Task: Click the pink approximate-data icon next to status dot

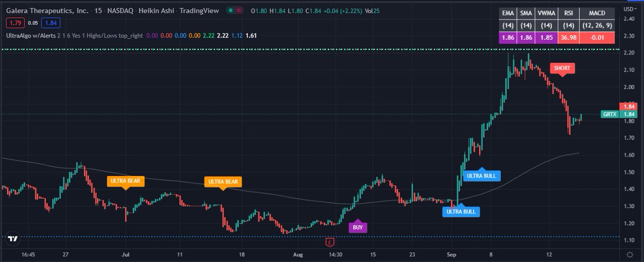Action: pos(239,11)
